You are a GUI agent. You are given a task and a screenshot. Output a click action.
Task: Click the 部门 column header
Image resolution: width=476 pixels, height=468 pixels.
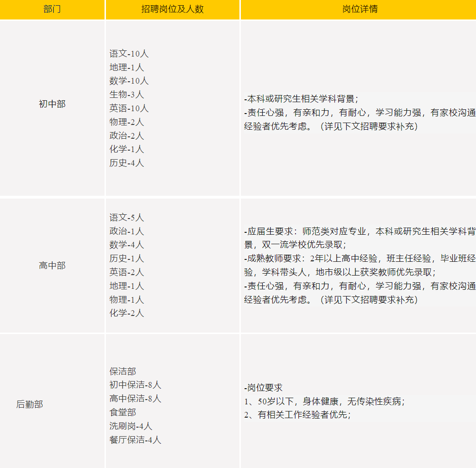point(52,10)
